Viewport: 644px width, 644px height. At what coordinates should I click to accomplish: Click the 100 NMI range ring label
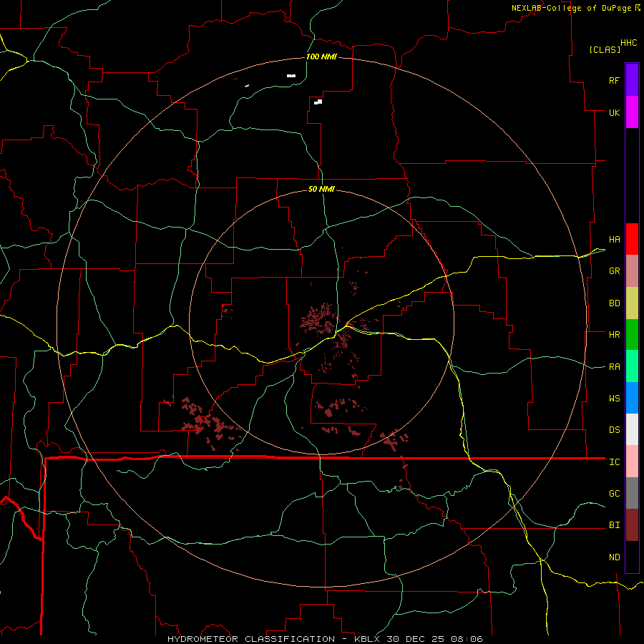[321, 57]
